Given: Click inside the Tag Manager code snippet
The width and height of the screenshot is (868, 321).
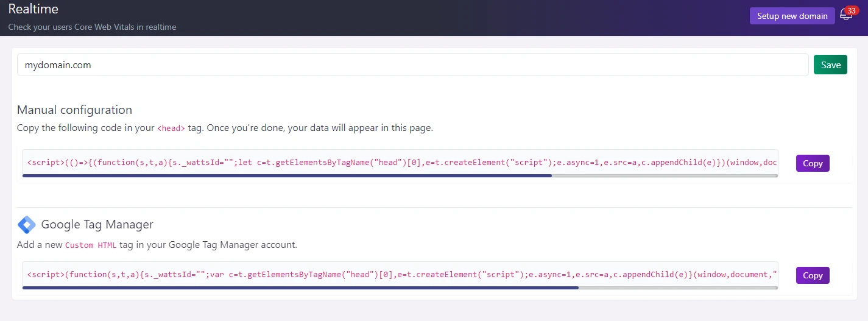Looking at the screenshot, I should 400,274.
